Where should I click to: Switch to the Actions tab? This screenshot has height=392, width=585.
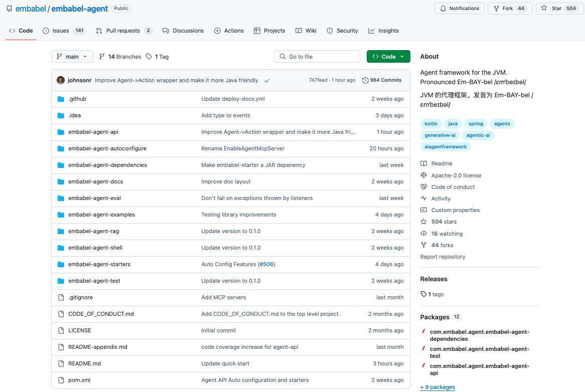(229, 31)
